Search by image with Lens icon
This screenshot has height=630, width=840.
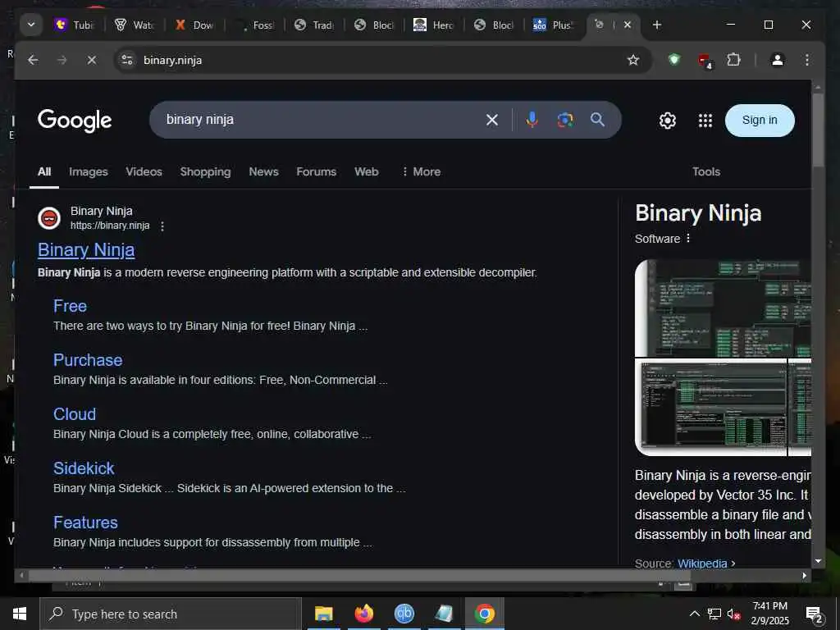[x=564, y=120]
